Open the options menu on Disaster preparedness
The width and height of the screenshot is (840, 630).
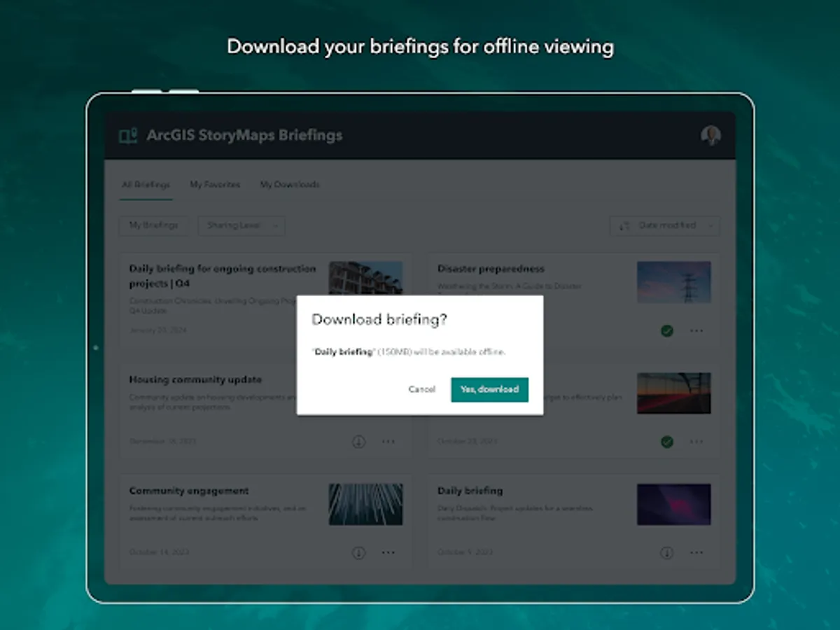(x=696, y=331)
